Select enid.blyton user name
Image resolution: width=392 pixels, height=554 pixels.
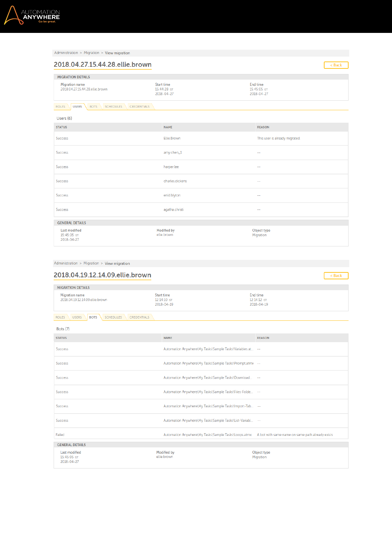pyautogui.click(x=172, y=195)
